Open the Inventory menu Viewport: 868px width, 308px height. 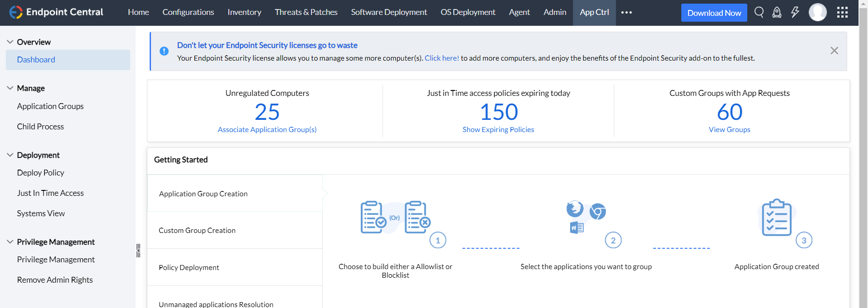(x=244, y=12)
